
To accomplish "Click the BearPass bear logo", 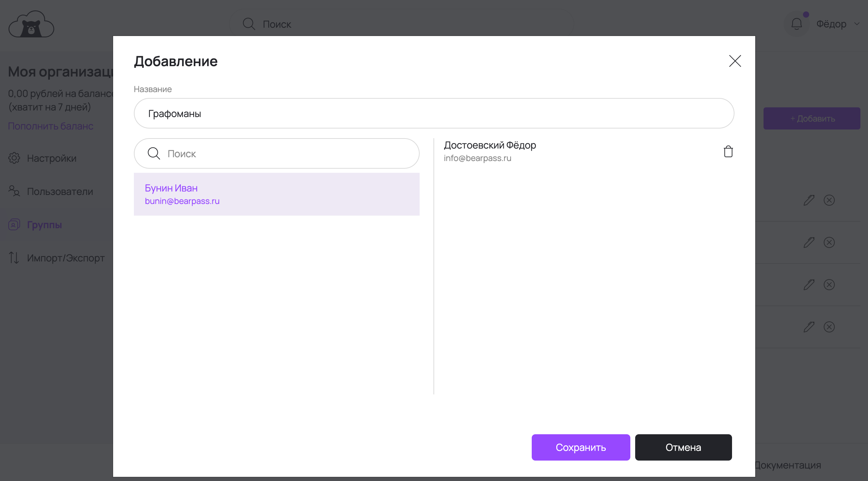I will (x=31, y=24).
